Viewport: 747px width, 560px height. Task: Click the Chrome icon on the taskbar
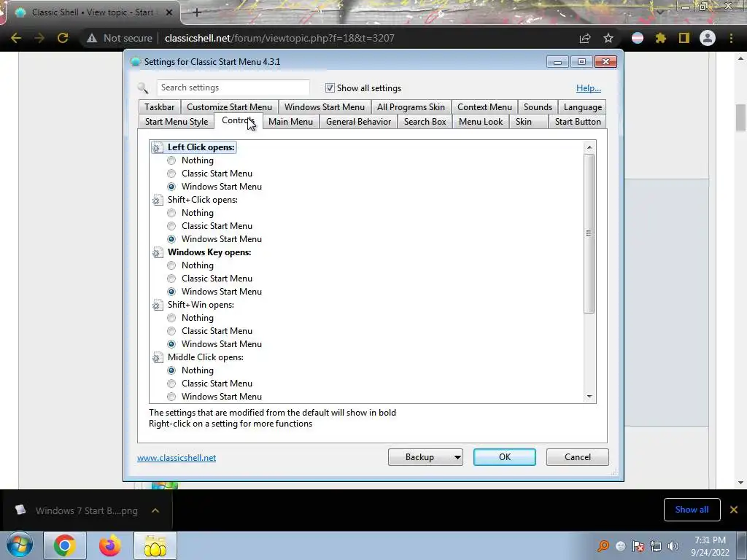(65, 545)
